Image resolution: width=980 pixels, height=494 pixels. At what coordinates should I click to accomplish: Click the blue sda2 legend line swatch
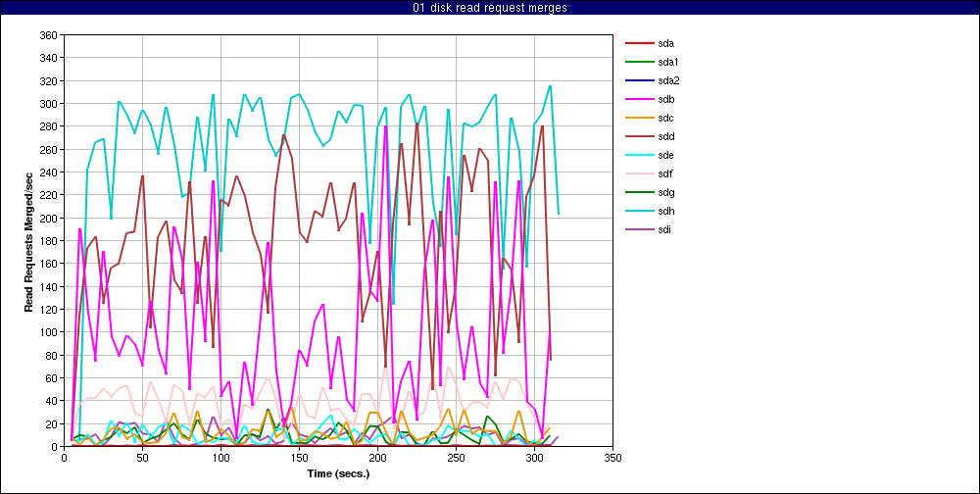pyautogui.click(x=638, y=80)
